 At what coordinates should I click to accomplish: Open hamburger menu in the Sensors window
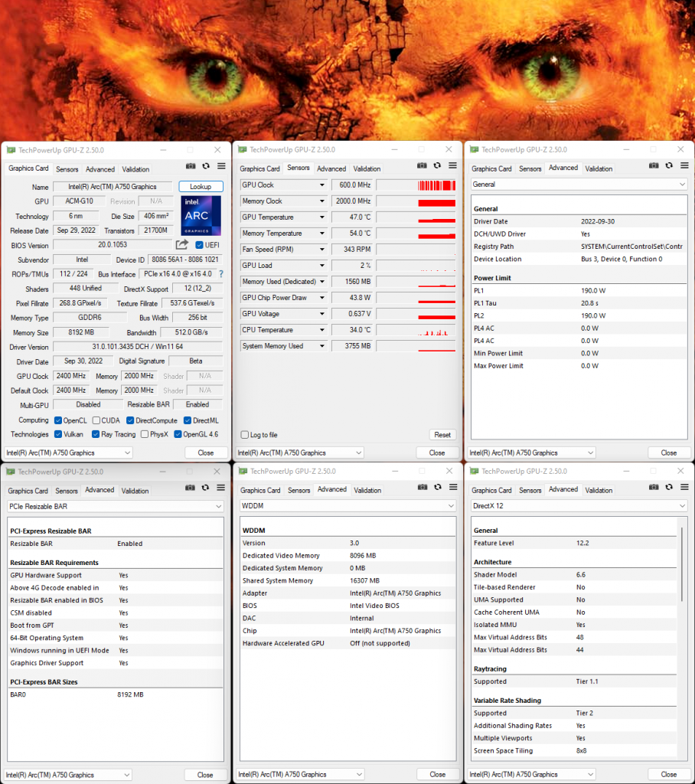click(452, 165)
